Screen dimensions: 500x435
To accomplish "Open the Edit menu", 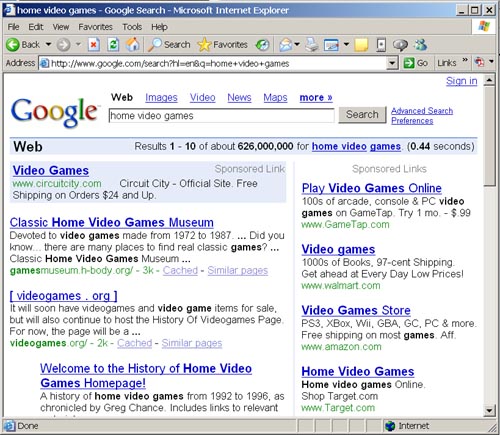I will (36, 27).
